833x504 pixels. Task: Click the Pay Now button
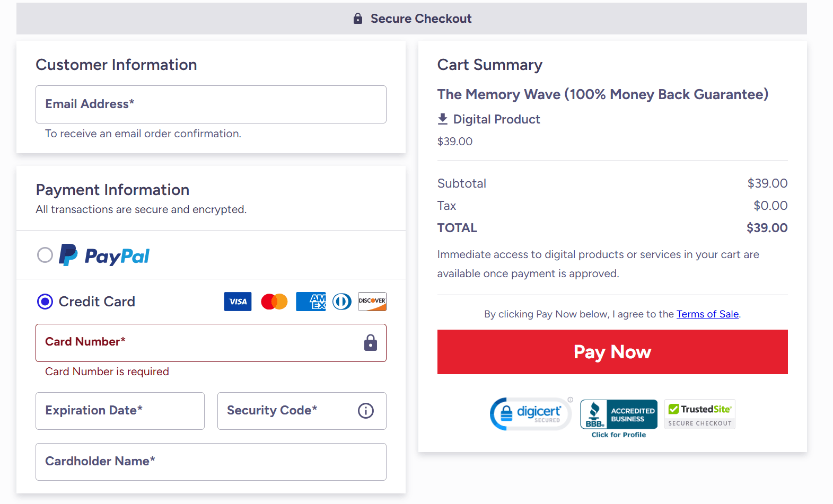click(x=612, y=351)
